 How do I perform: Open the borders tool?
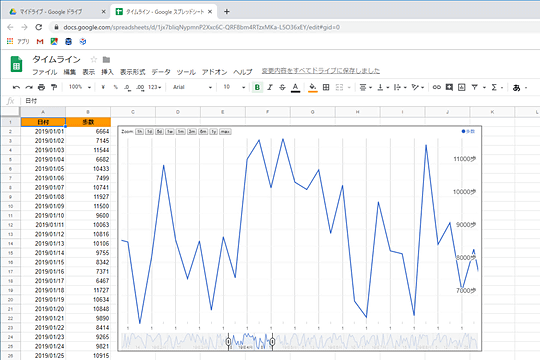[x=326, y=88]
